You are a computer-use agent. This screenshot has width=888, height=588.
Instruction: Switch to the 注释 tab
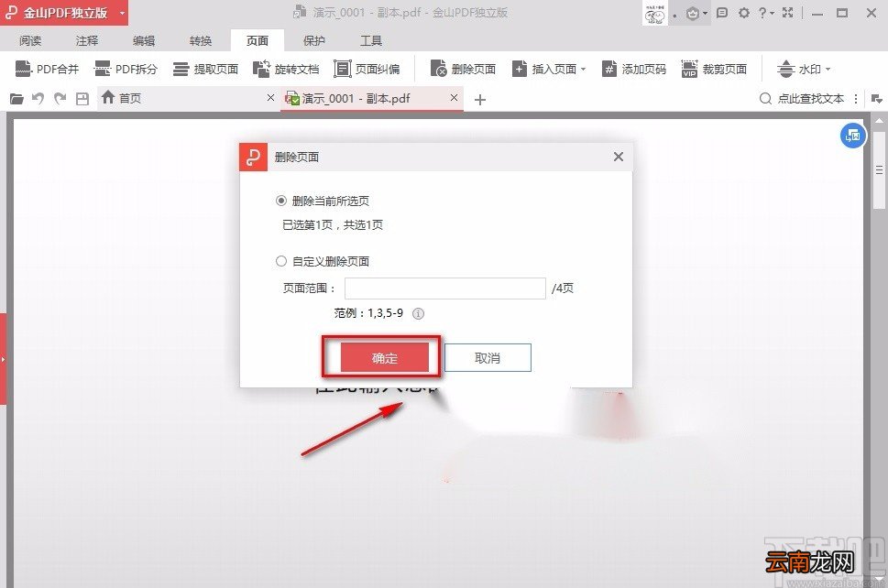click(x=87, y=40)
